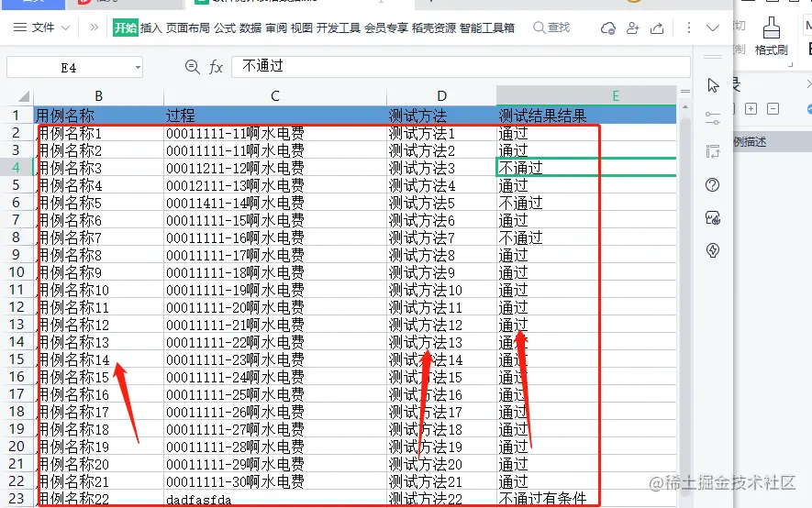This screenshot has width=812, height=508.
Task: Click the split handle above vertical scrollbar
Action: click(685, 92)
